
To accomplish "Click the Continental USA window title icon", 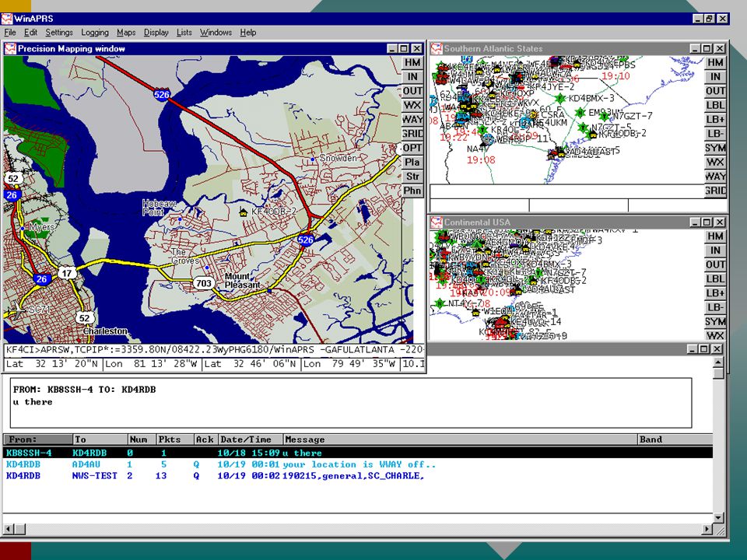I will tap(437, 222).
